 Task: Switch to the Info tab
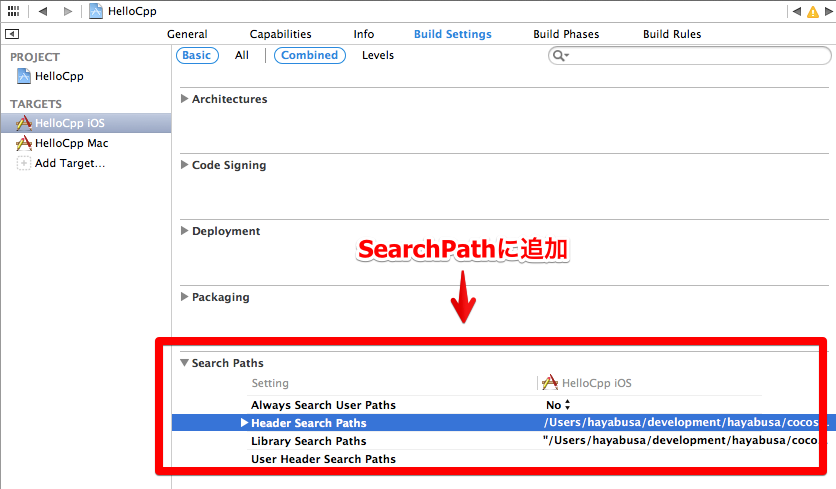[x=364, y=34]
